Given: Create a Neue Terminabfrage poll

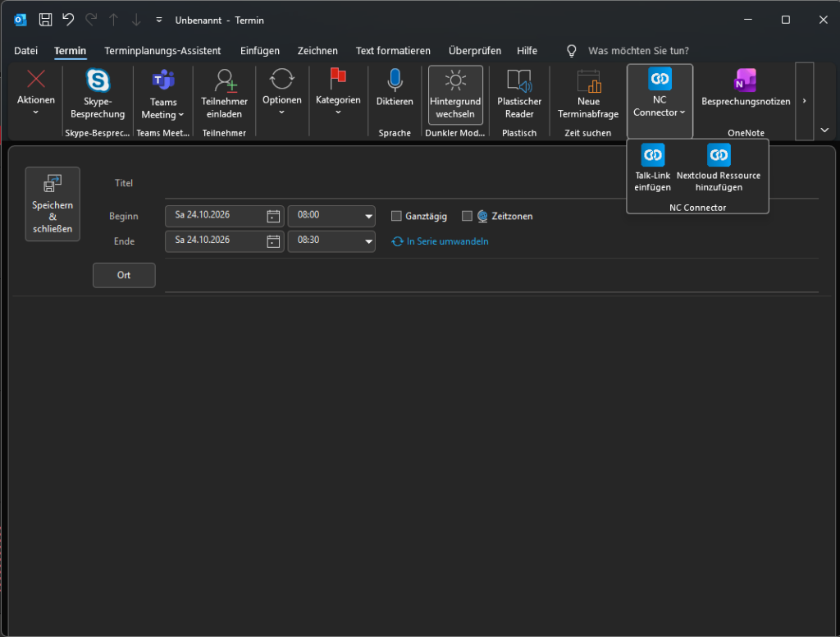Looking at the screenshot, I should pos(588,94).
